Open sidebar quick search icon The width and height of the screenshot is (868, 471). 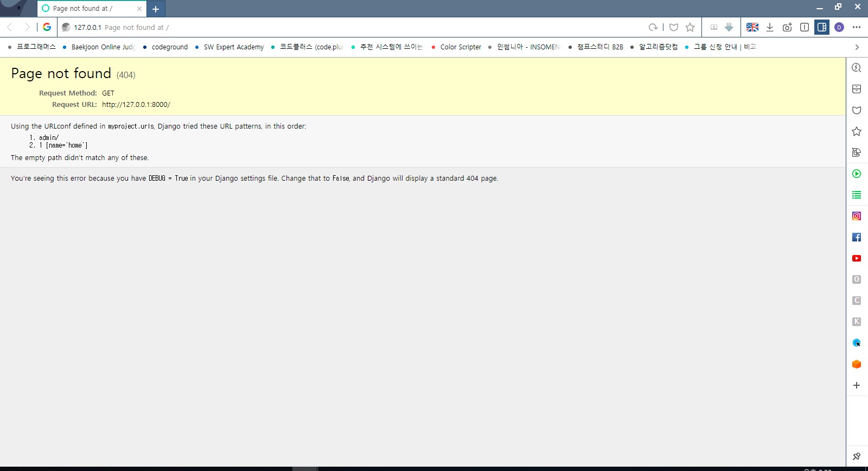[x=857, y=68]
